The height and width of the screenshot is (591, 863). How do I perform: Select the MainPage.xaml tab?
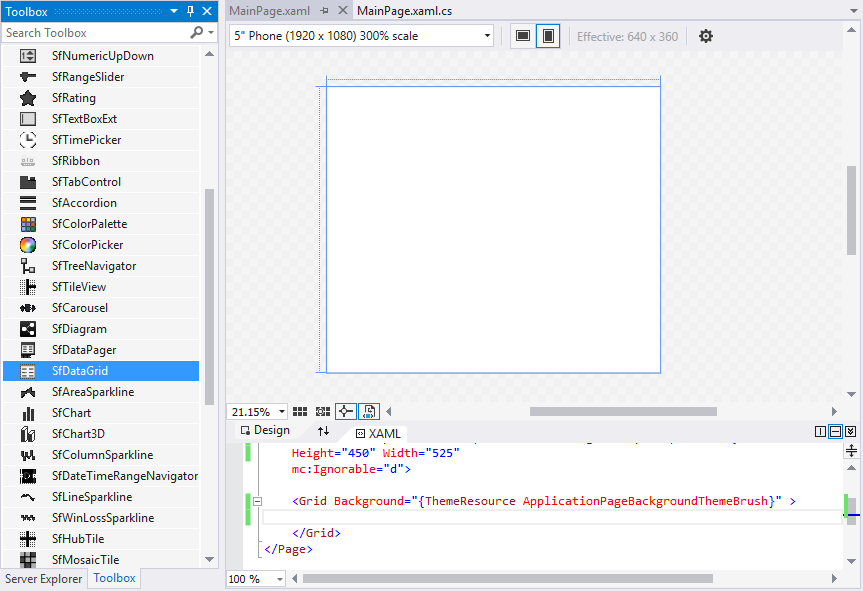[269, 11]
